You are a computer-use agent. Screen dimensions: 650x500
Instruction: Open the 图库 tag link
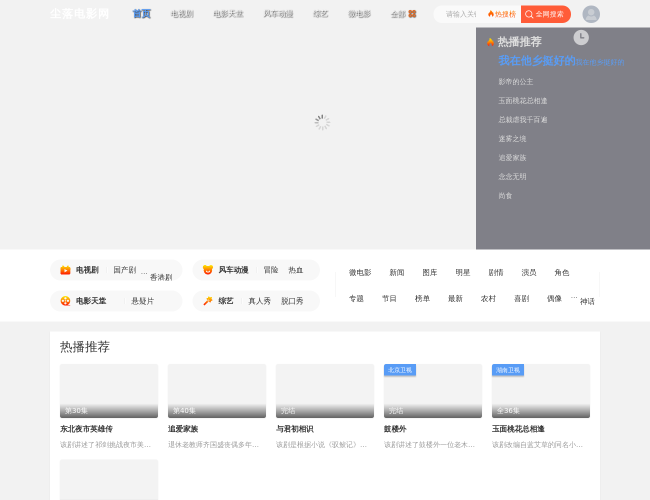pos(430,272)
